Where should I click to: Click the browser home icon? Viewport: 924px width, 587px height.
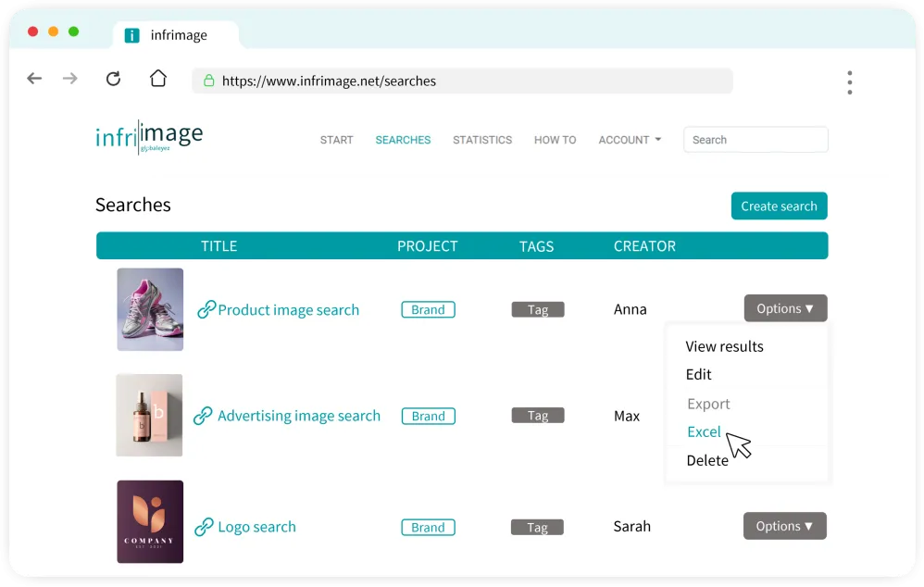158,79
